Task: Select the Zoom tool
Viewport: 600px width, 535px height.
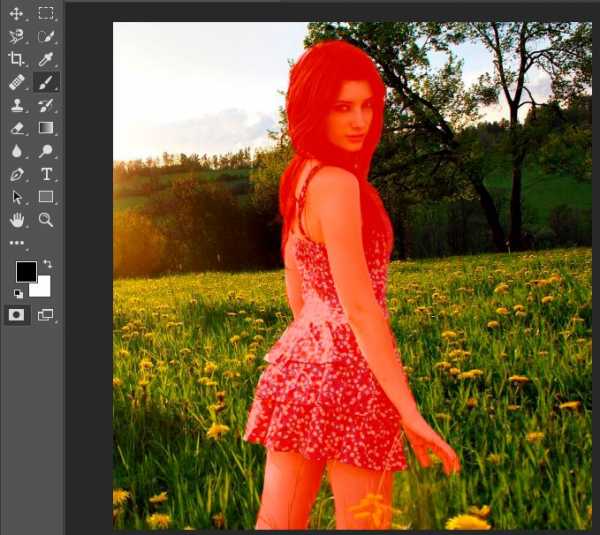Action: (46, 220)
